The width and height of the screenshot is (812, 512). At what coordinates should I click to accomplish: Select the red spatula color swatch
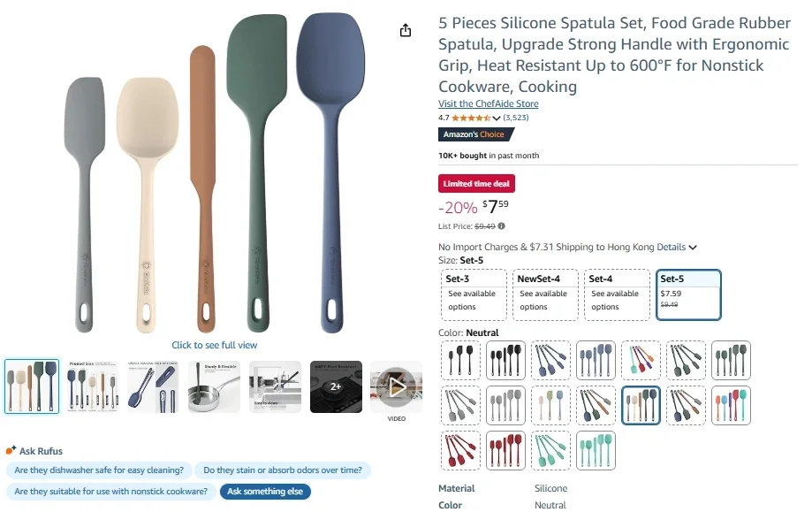(x=460, y=450)
